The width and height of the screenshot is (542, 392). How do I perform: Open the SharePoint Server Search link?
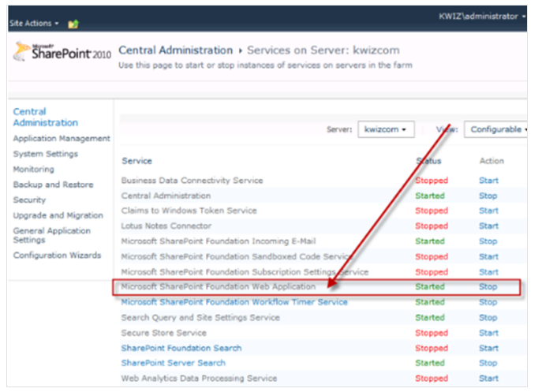(174, 363)
